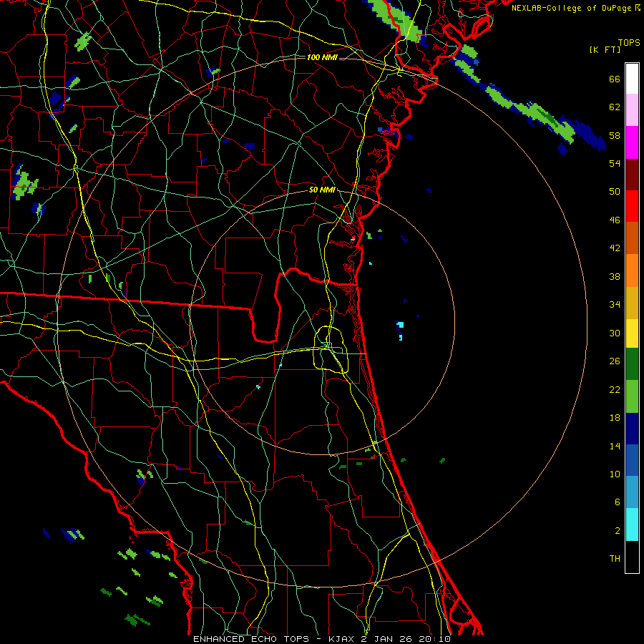Click the "14" legend value
This screenshot has width=644, height=644.
615,446
